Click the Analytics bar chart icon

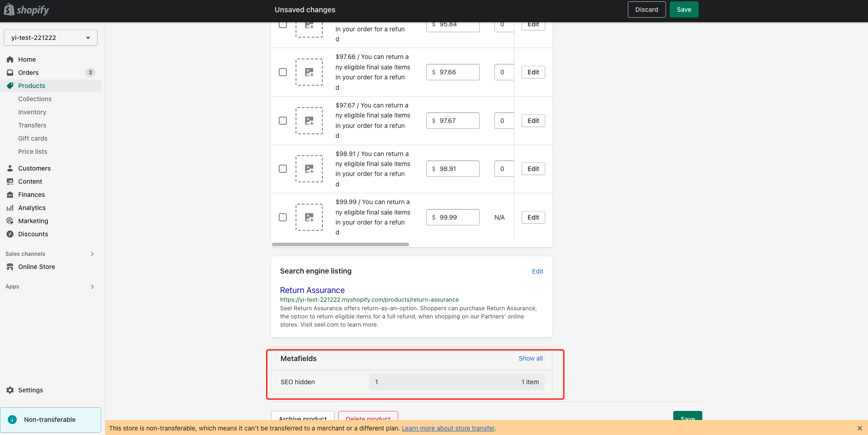point(10,208)
